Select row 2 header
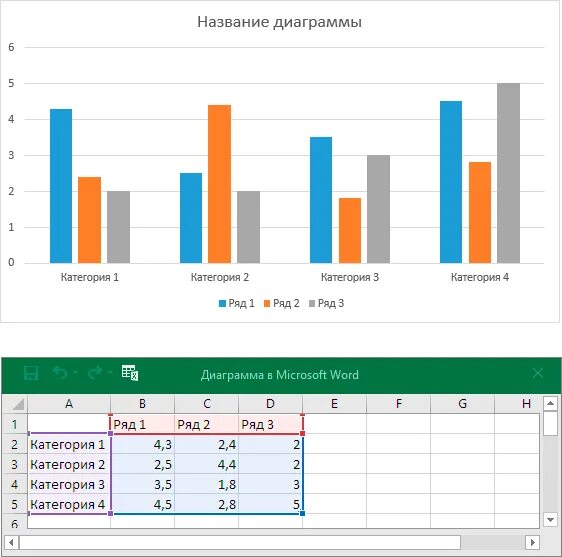The width and height of the screenshot is (562, 557). pyautogui.click(x=15, y=444)
